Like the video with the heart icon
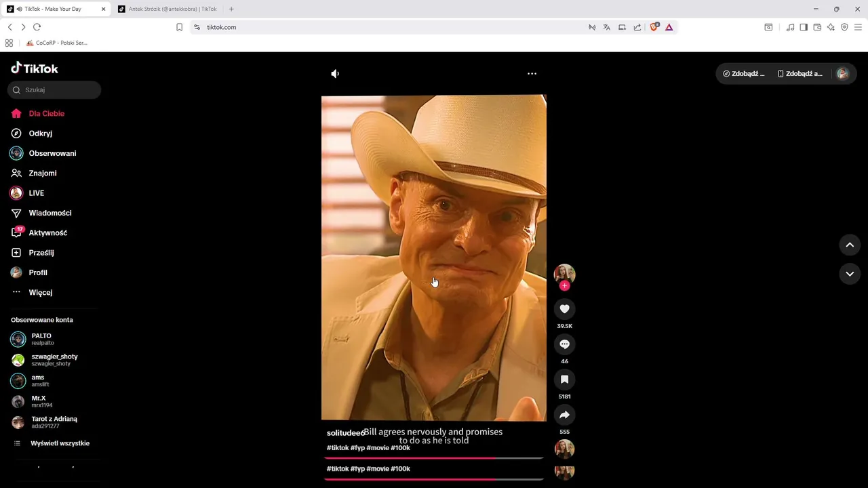Viewport: 868px width, 488px height. pos(564,309)
